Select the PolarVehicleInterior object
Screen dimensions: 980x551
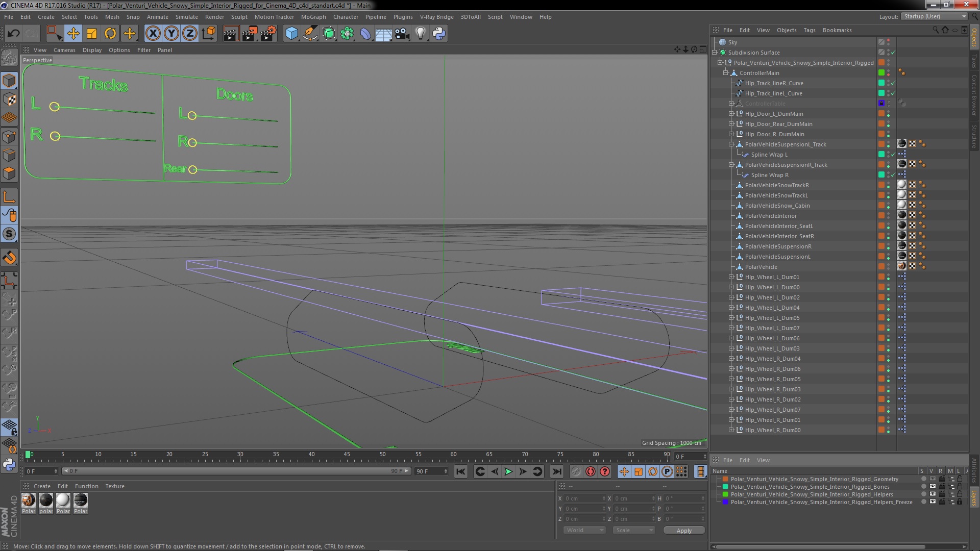(771, 216)
